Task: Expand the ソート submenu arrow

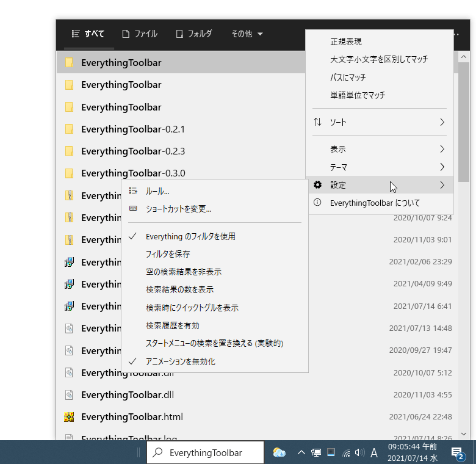Action: click(x=442, y=122)
